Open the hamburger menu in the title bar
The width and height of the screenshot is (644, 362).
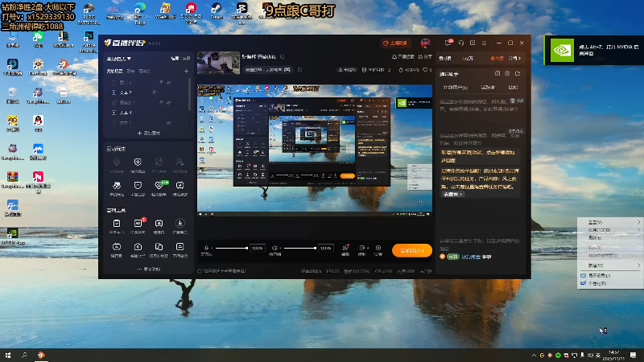click(484, 43)
